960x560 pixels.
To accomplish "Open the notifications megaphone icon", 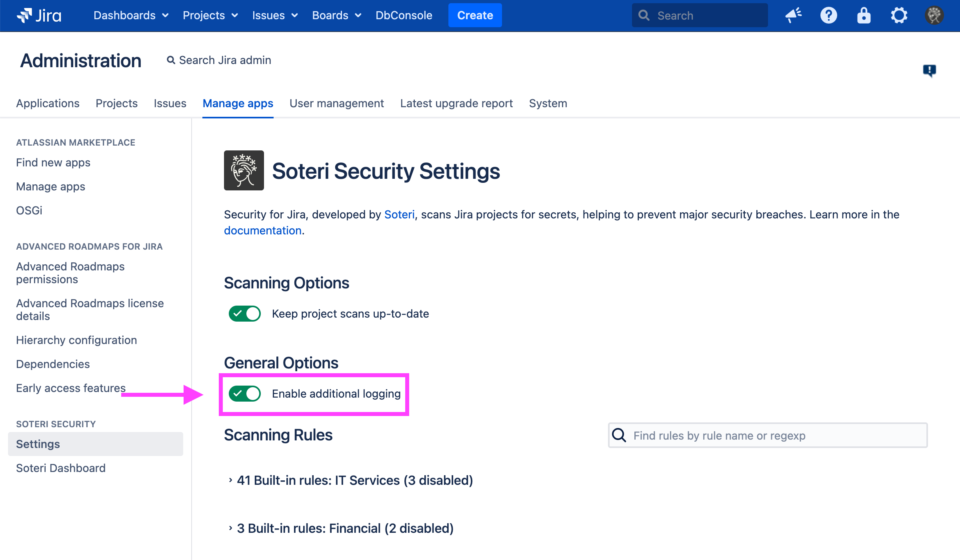I will pos(793,16).
